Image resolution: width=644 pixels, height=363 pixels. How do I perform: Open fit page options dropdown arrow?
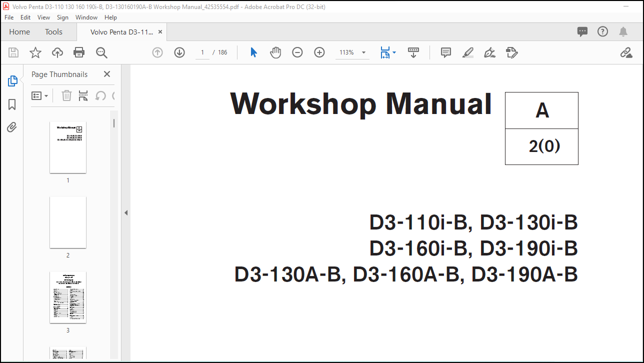tap(394, 52)
